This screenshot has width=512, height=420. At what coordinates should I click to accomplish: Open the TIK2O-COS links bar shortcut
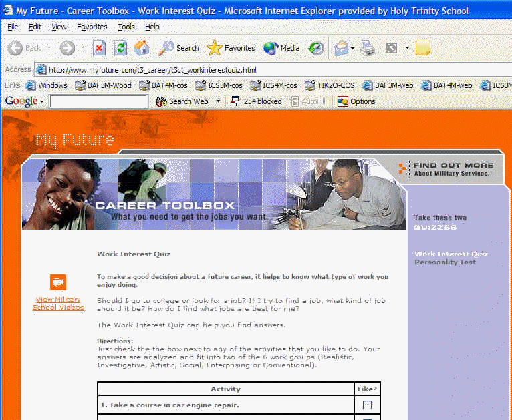pos(330,85)
